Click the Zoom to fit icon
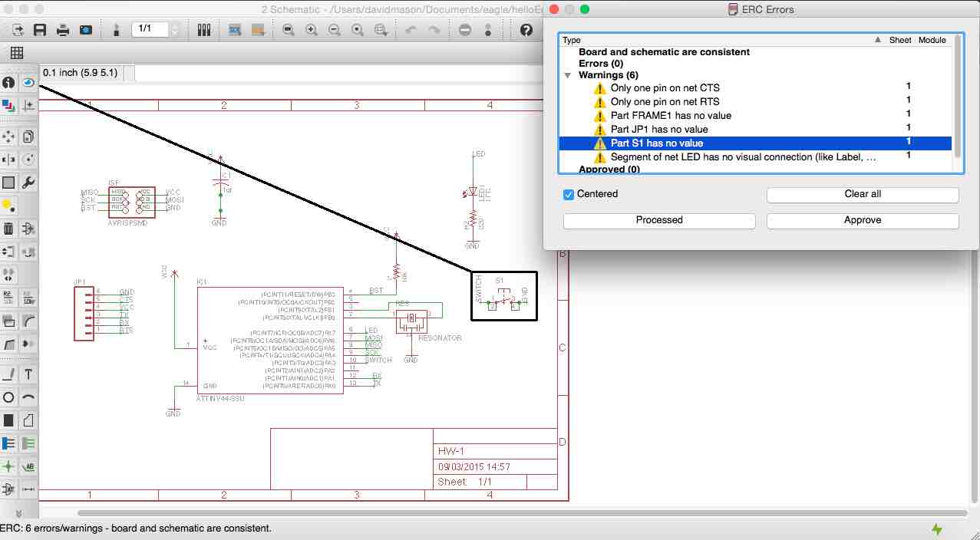 coord(288,30)
